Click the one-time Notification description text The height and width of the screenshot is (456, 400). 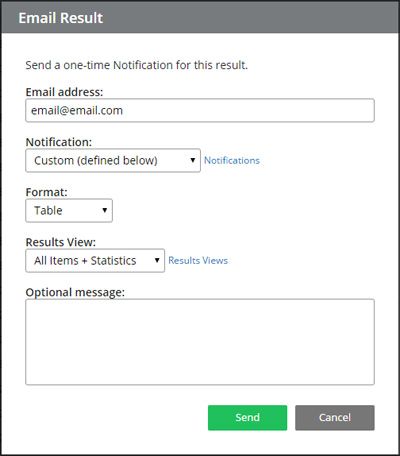click(137, 65)
